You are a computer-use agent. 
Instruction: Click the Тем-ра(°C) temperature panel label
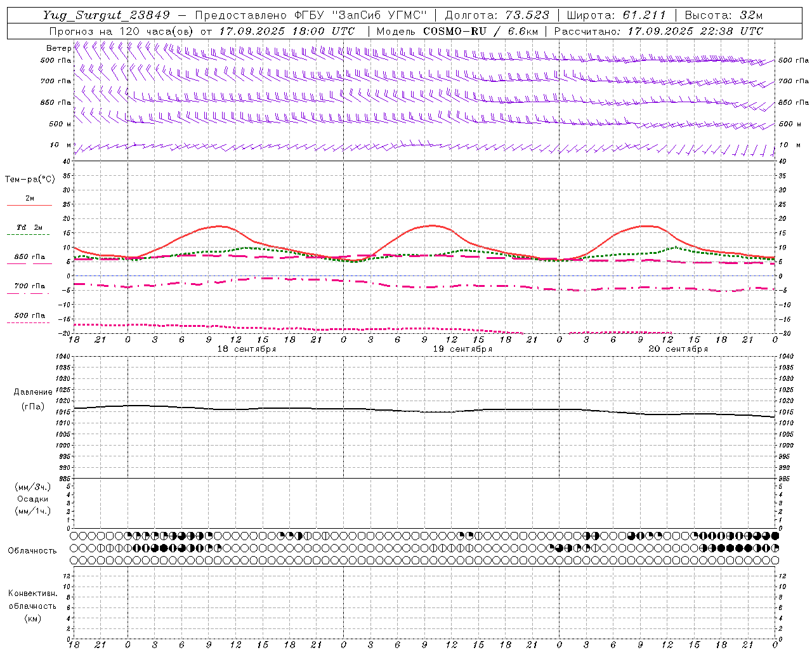(x=30, y=180)
